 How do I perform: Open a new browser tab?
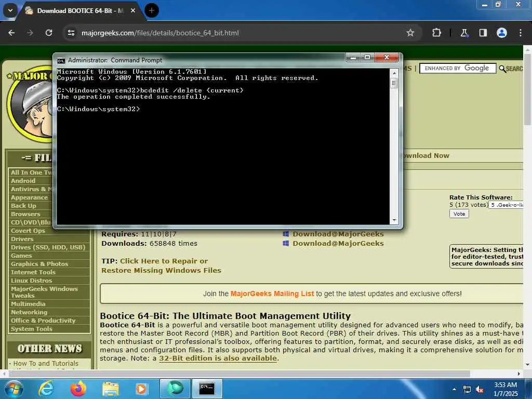152,10
